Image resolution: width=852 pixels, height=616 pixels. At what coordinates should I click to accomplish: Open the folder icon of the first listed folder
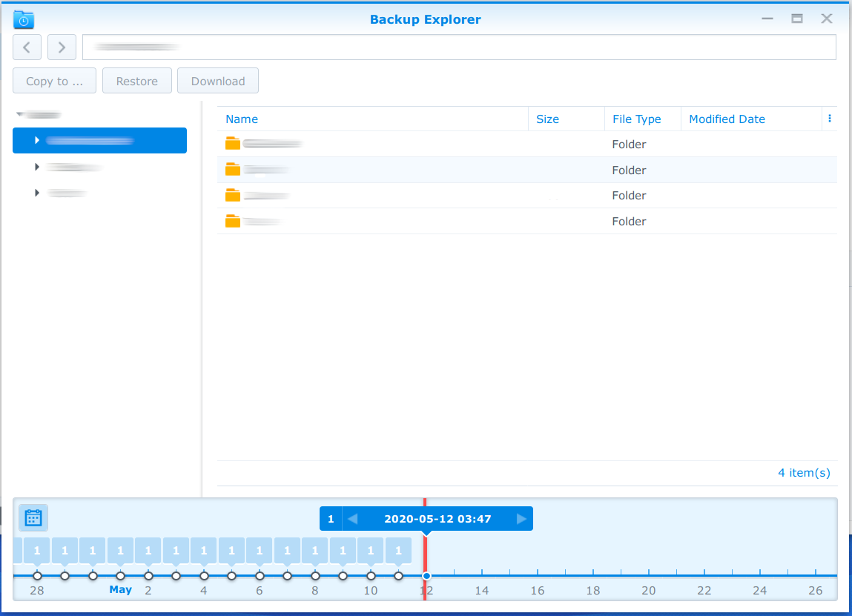(x=232, y=143)
